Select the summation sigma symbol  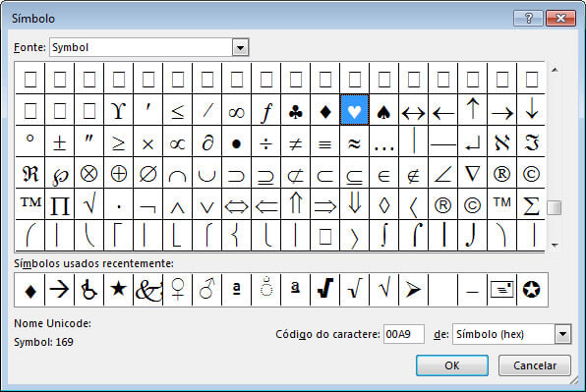(x=531, y=204)
